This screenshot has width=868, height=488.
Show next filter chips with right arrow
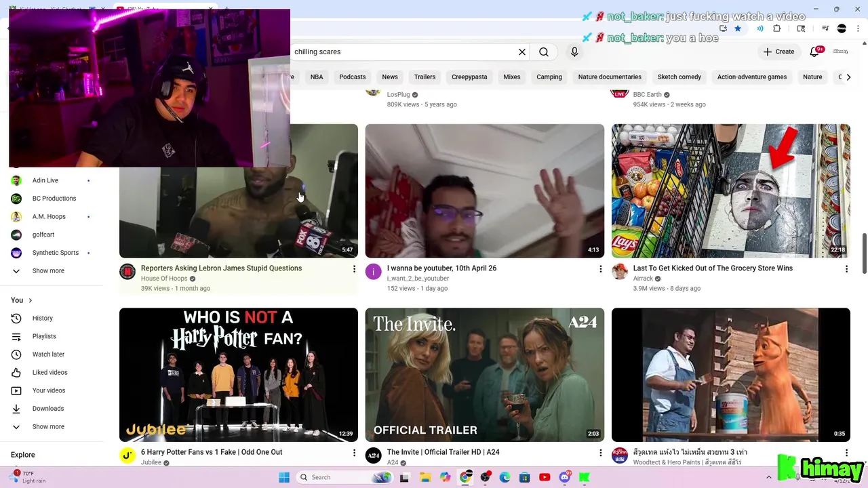(848, 77)
